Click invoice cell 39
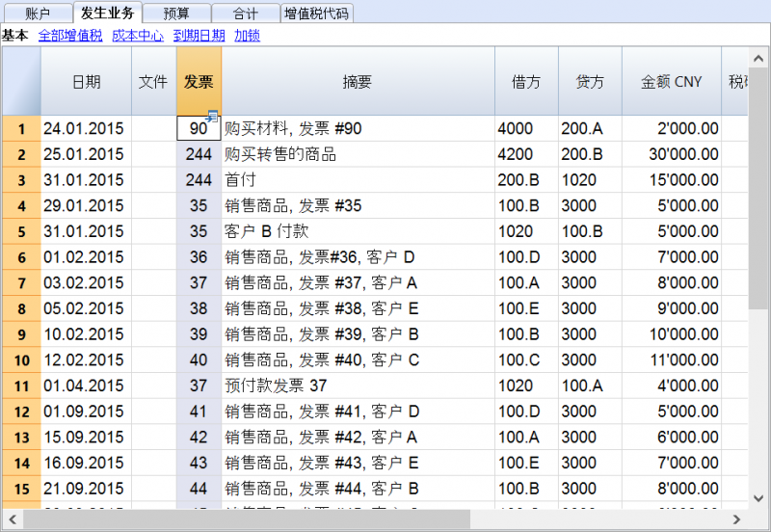 point(199,334)
